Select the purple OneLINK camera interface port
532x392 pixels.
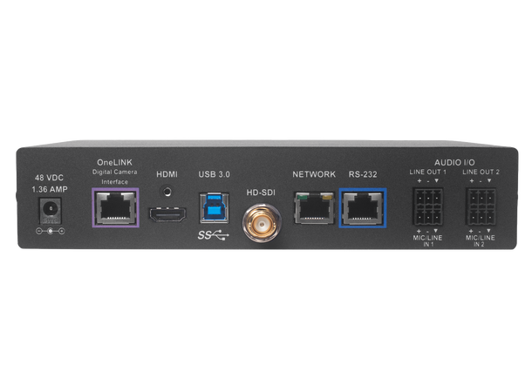point(114,207)
